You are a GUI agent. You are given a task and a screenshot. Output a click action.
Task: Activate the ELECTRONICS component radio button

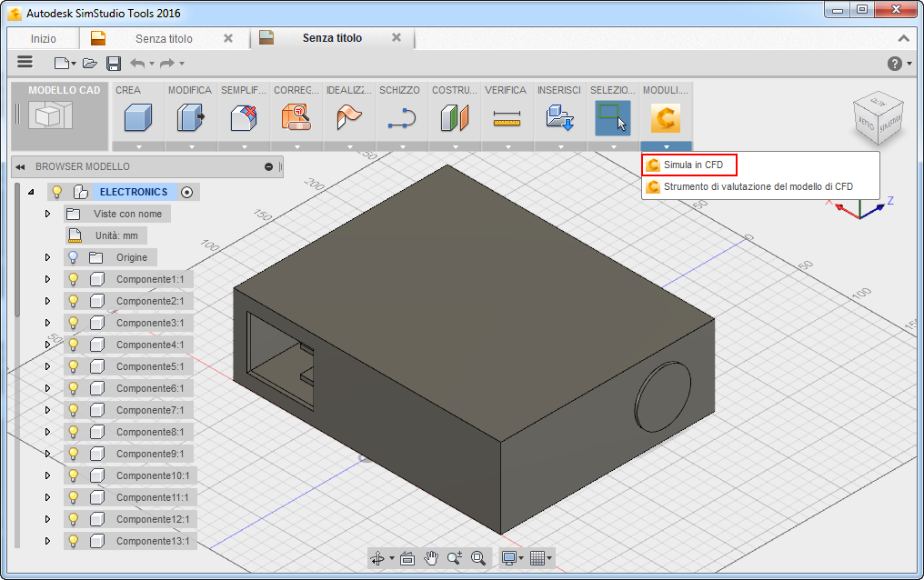click(x=186, y=192)
